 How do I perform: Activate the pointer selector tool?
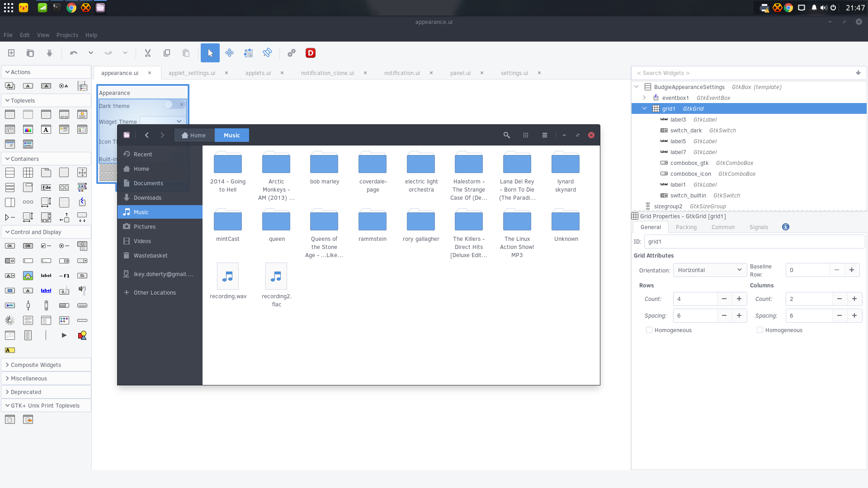coord(210,53)
